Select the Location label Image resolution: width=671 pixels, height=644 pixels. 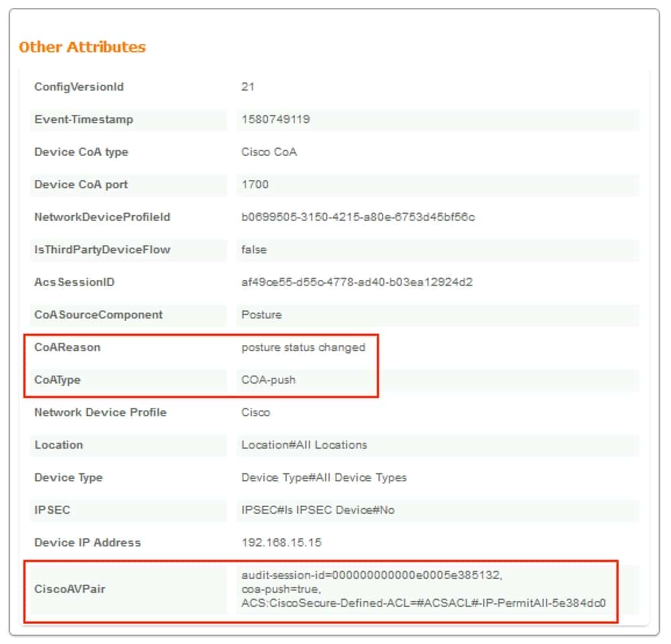[x=58, y=445]
